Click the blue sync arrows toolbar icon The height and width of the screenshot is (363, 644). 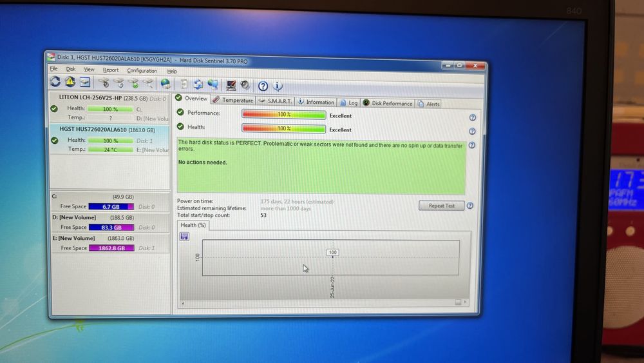198,84
